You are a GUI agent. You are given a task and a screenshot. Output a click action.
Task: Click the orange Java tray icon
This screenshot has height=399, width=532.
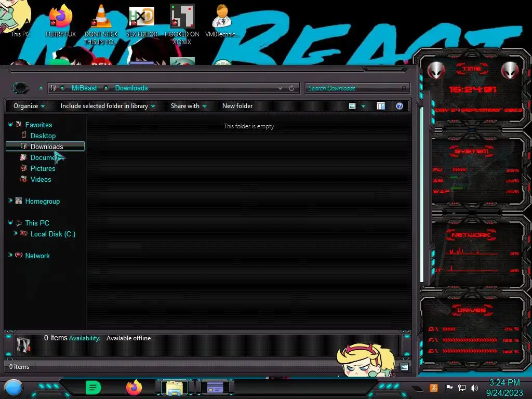point(433,388)
